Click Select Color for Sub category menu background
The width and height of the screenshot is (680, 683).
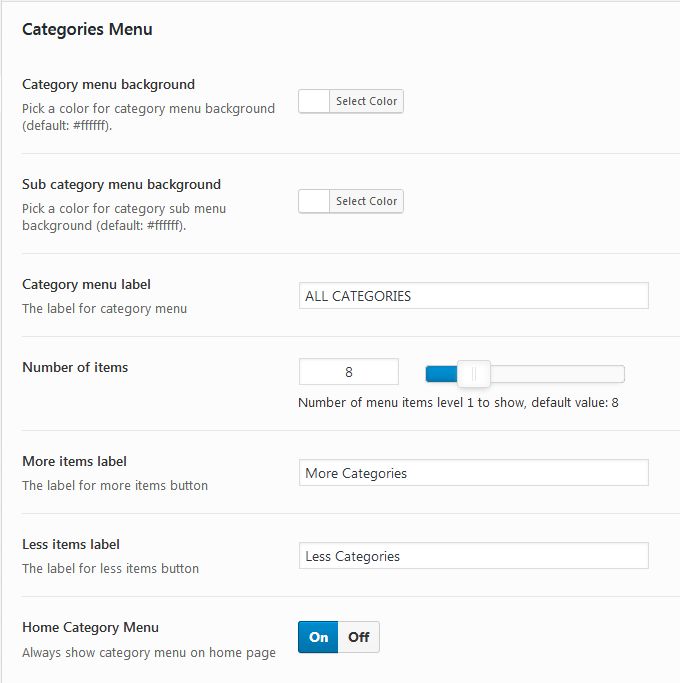[x=366, y=201]
